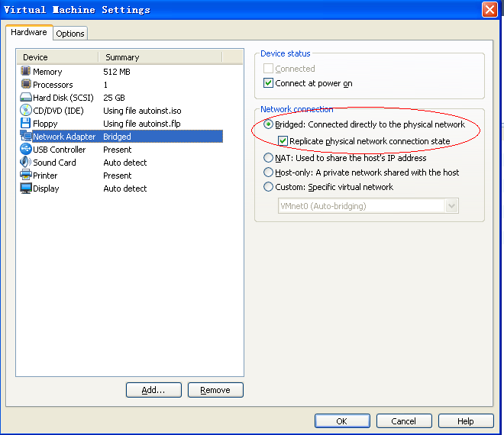Click the Processors CPU icon
The height and width of the screenshot is (435, 504).
tap(26, 84)
